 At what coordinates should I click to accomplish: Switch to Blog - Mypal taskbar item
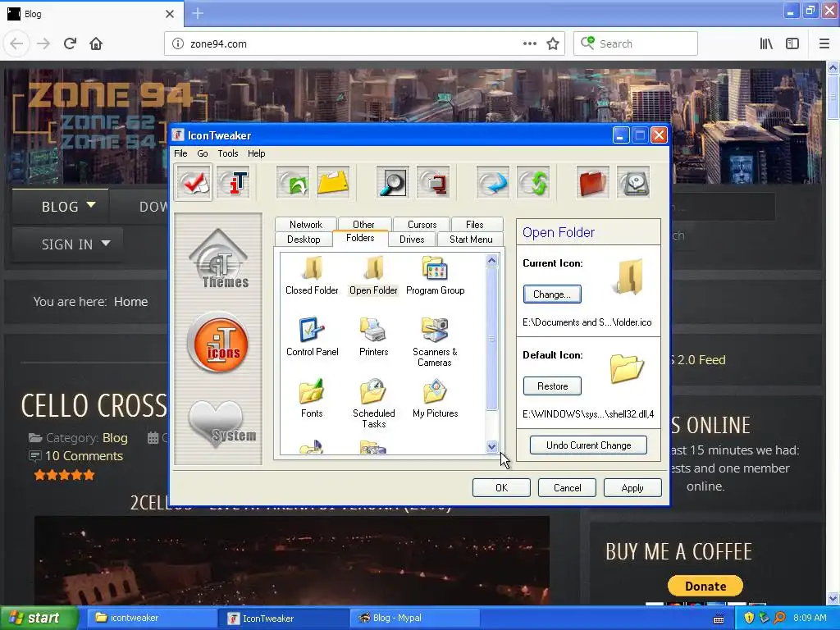click(x=415, y=619)
